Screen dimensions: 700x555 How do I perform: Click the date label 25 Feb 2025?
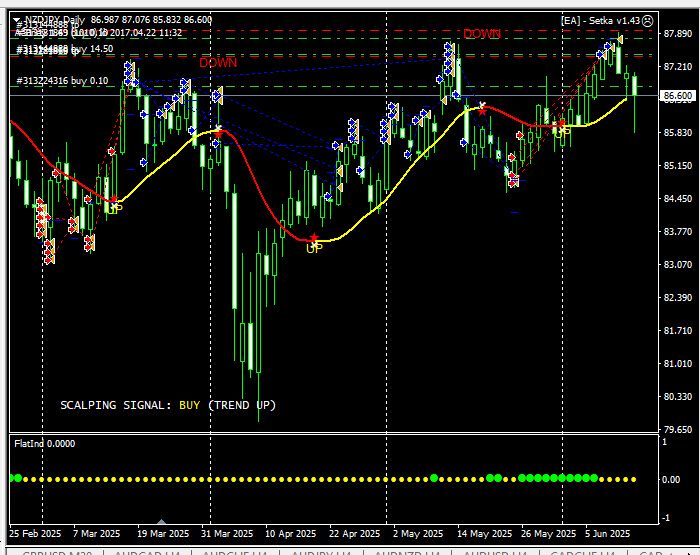(x=35, y=534)
